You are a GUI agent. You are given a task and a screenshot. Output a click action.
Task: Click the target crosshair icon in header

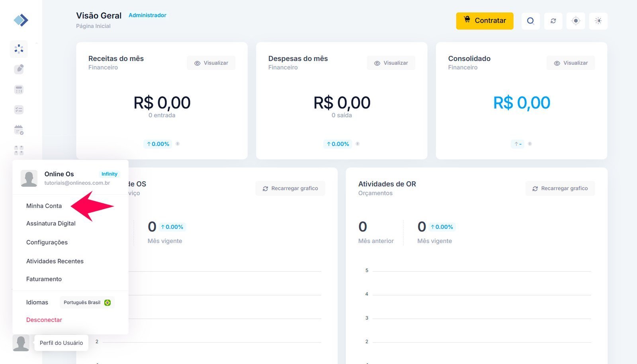[x=575, y=21]
